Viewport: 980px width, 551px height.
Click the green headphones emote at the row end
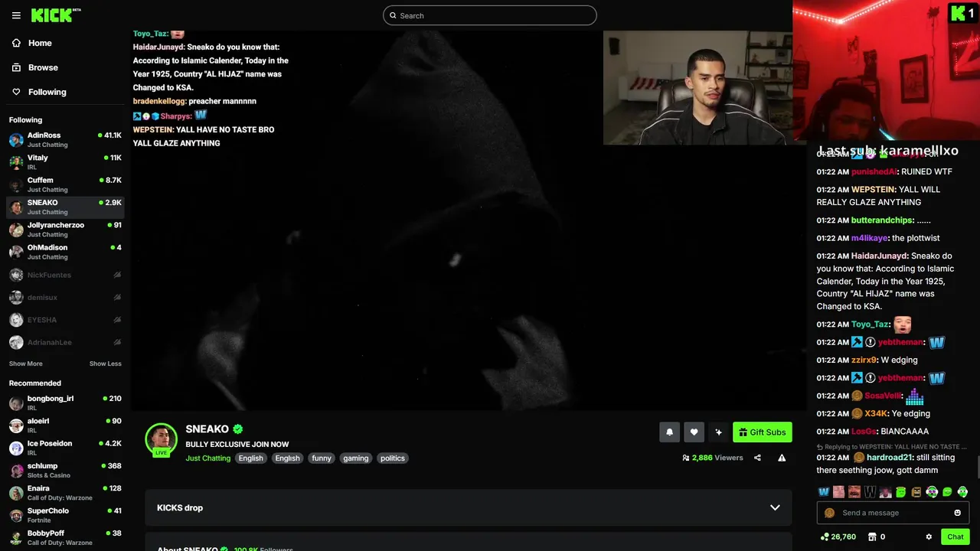962,492
